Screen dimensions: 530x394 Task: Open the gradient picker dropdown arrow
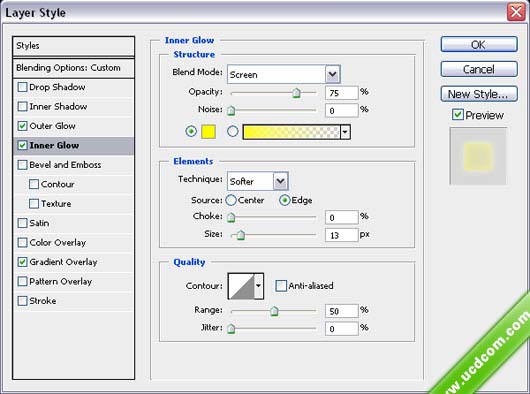[x=345, y=132]
